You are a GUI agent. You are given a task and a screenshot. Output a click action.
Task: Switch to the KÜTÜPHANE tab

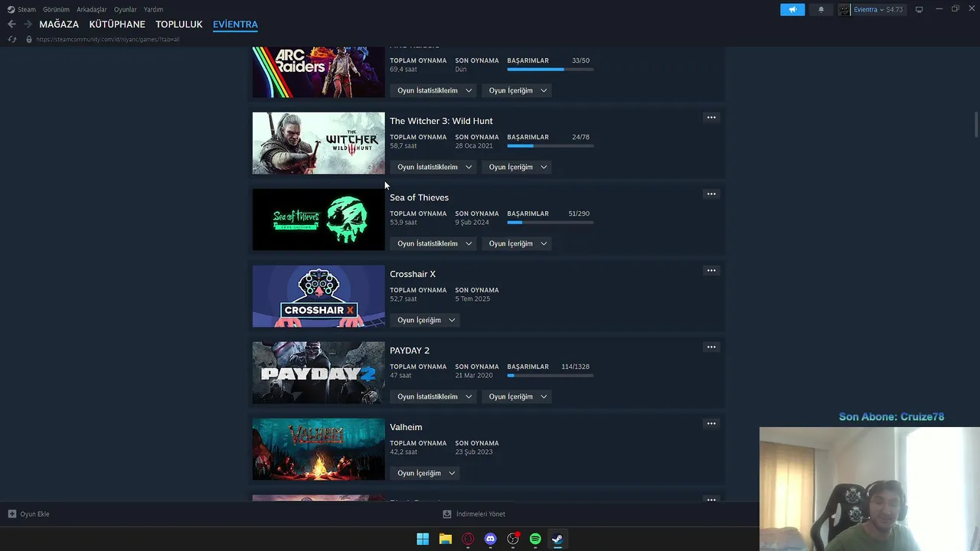pyautogui.click(x=117, y=24)
